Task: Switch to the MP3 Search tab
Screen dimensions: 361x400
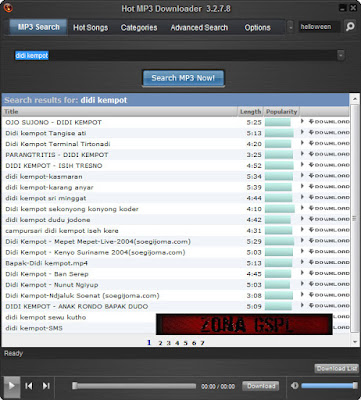Action: 38,27
